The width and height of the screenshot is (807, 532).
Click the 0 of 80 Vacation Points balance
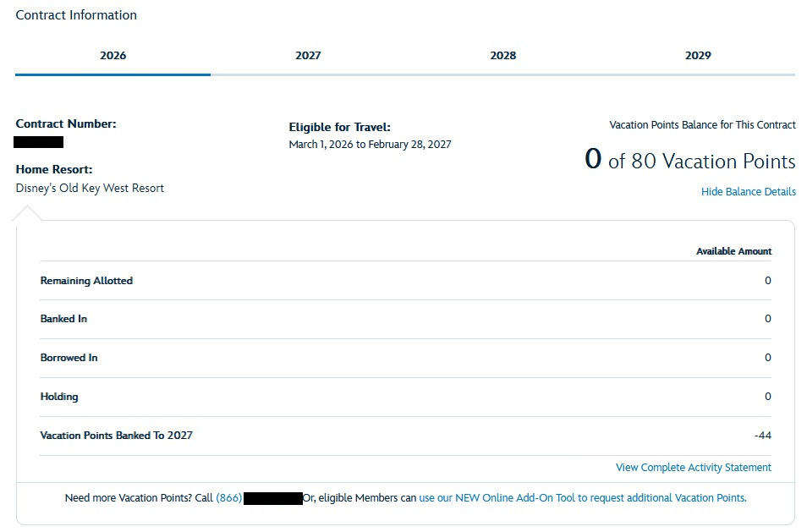pos(690,160)
